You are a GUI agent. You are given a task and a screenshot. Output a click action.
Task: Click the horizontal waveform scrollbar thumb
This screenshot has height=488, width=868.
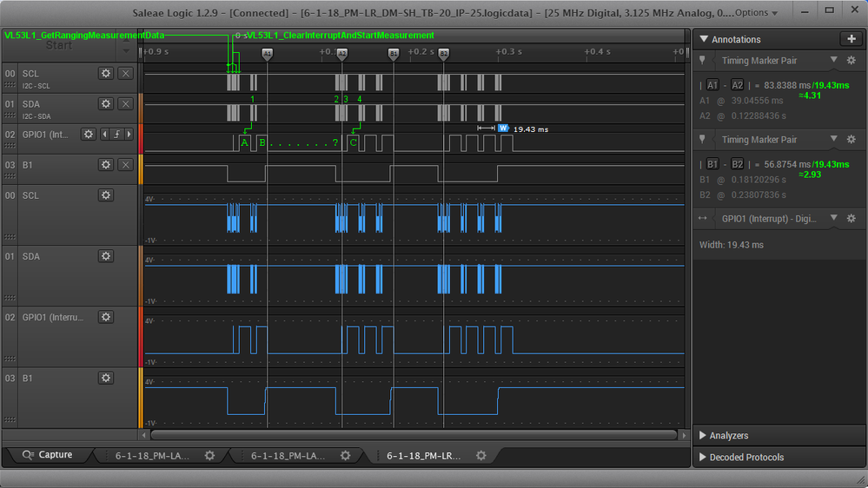[414, 435]
